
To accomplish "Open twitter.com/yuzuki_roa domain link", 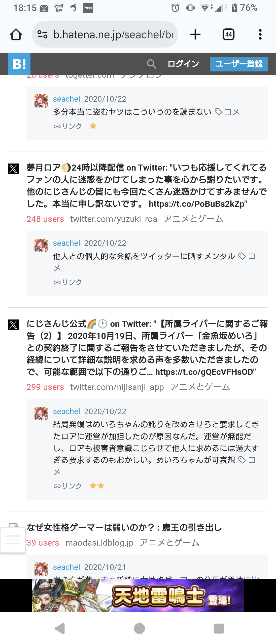I will [114, 219].
